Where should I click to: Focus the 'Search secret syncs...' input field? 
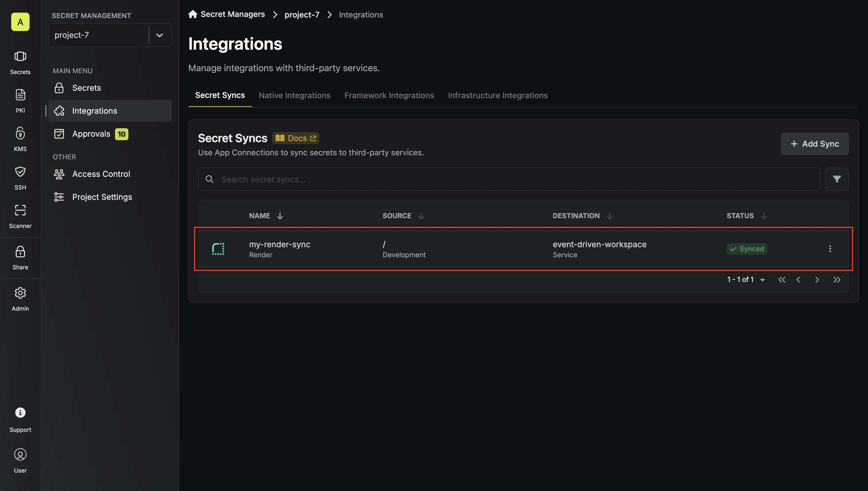pos(509,179)
